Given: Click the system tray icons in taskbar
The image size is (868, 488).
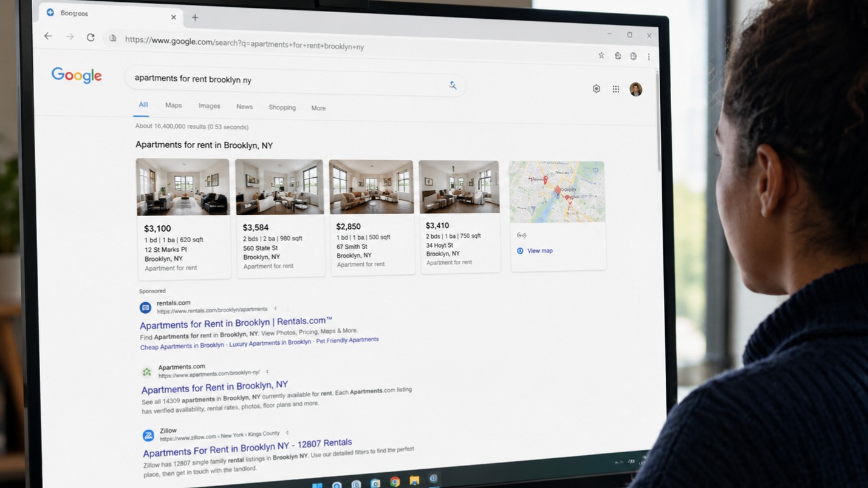Looking at the screenshot, I should (x=632, y=460).
